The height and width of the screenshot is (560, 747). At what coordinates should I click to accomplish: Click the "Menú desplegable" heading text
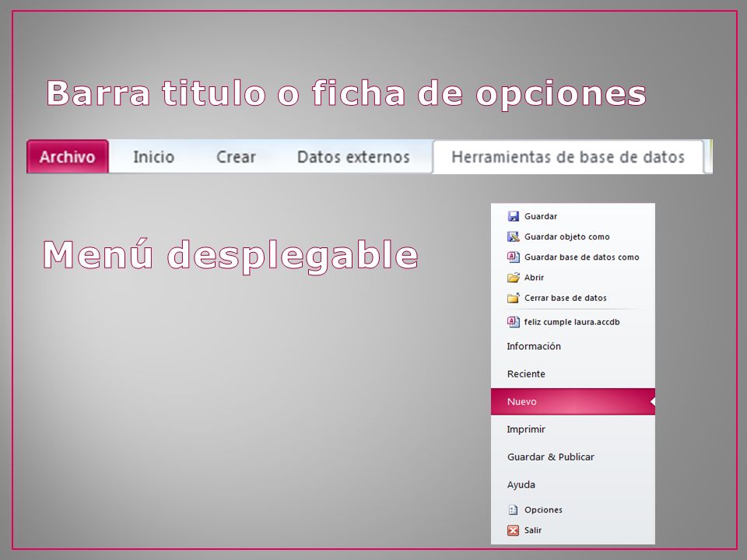click(x=230, y=256)
